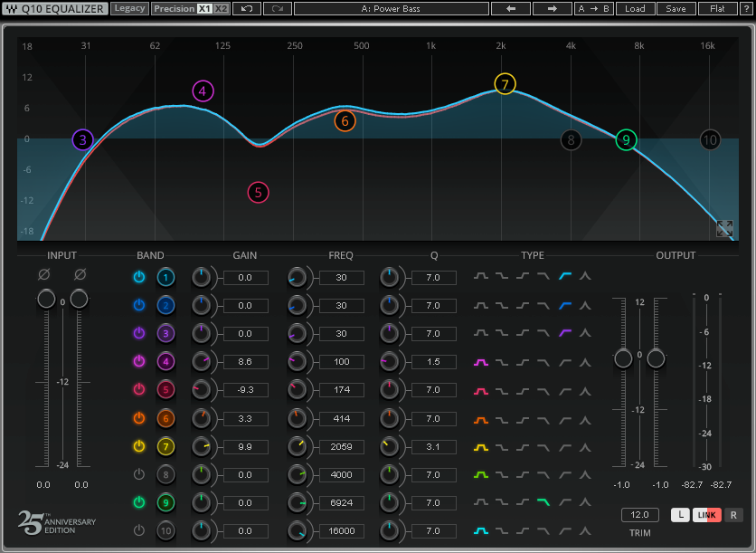
Task: Select band 9 node on the graph
Action: pos(626,140)
